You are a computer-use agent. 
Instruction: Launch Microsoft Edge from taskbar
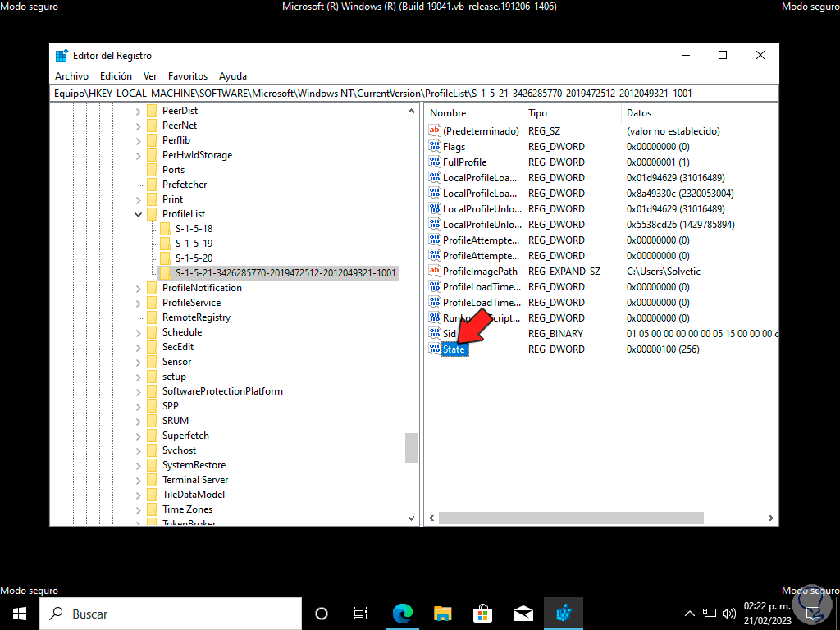click(x=402, y=614)
